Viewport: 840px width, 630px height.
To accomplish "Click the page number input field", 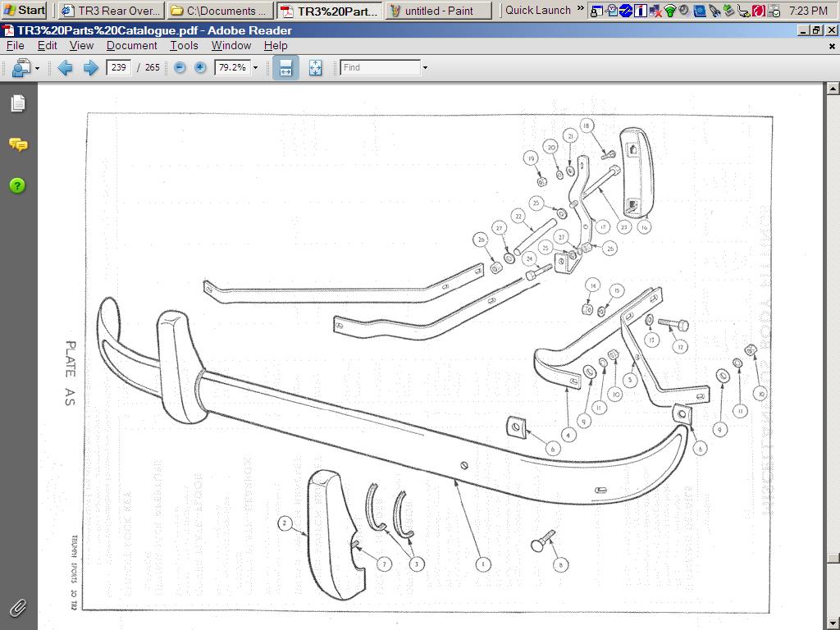I will (x=119, y=68).
